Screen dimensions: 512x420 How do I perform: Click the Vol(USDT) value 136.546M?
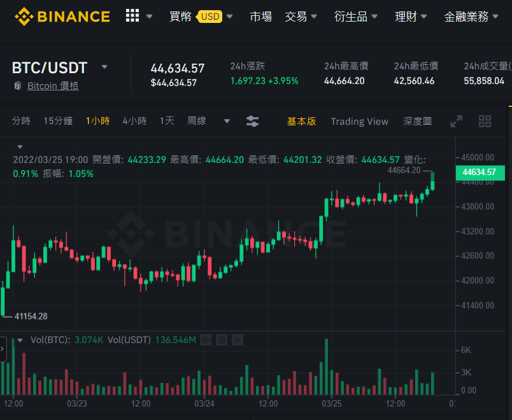176,340
